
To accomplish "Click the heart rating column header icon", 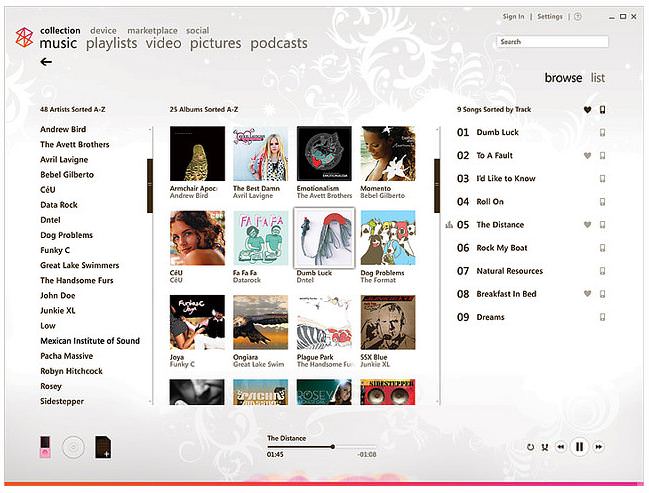I will pos(587,110).
